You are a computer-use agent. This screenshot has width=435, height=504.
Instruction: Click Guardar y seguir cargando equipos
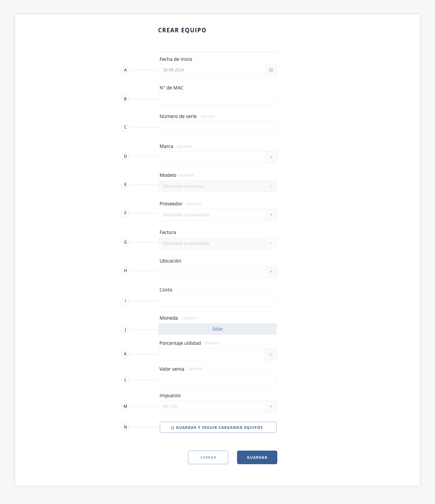coord(218,427)
